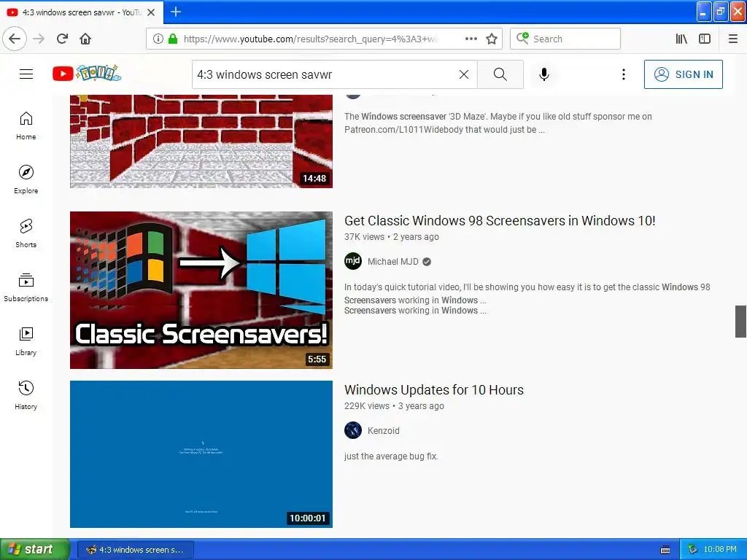This screenshot has height=560, width=747.
Task: Open Library in the sidebar
Action: [26, 341]
